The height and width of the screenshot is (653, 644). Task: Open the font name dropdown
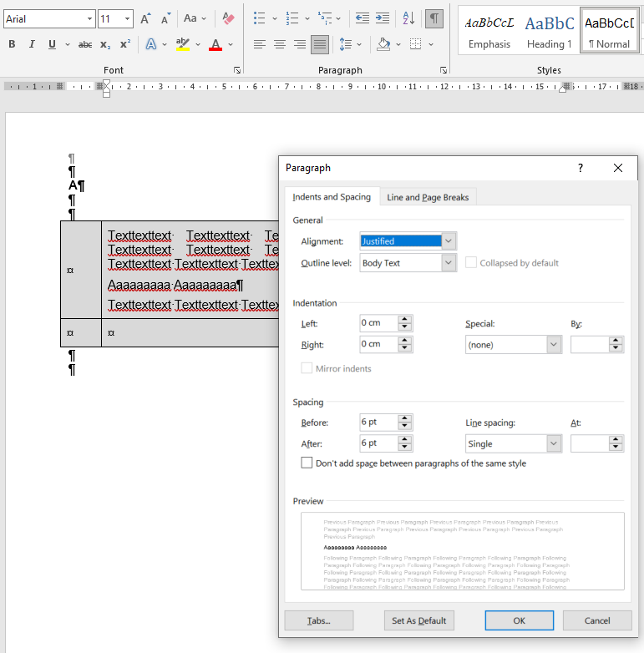(x=89, y=19)
